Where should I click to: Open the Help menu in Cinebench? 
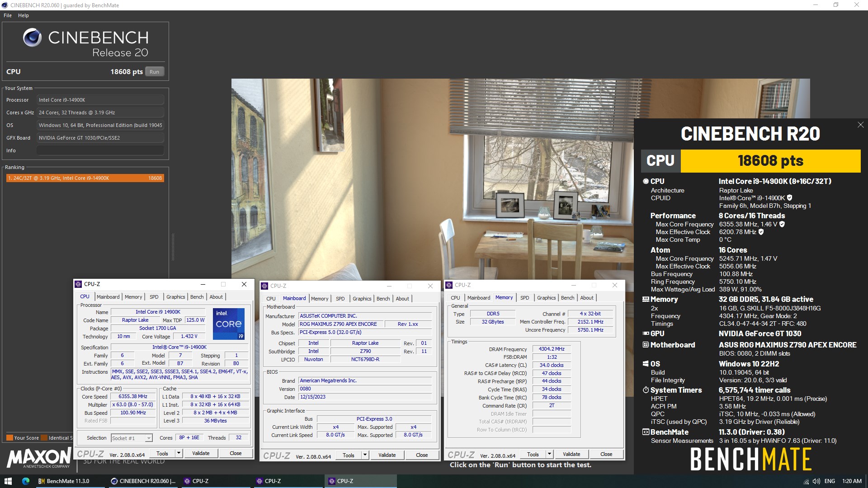pyautogui.click(x=24, y=15)
